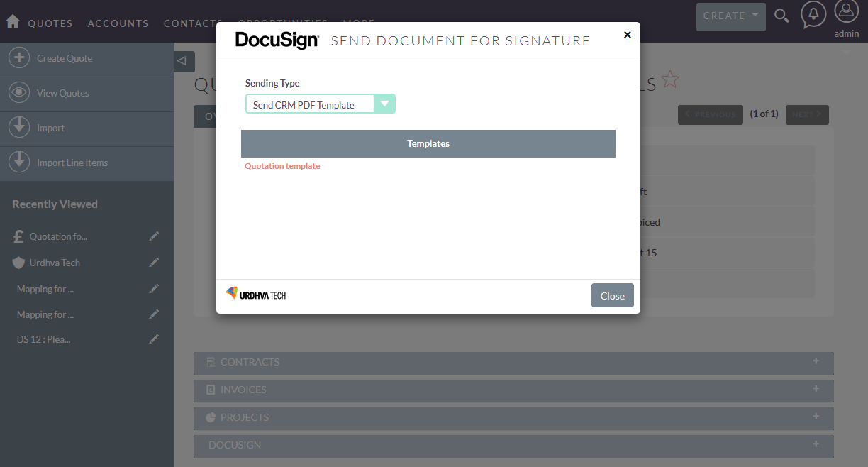Open the DS 12 : Plea... recent item
This screenshot has width=868, height=467.
(x=43, y=339)
